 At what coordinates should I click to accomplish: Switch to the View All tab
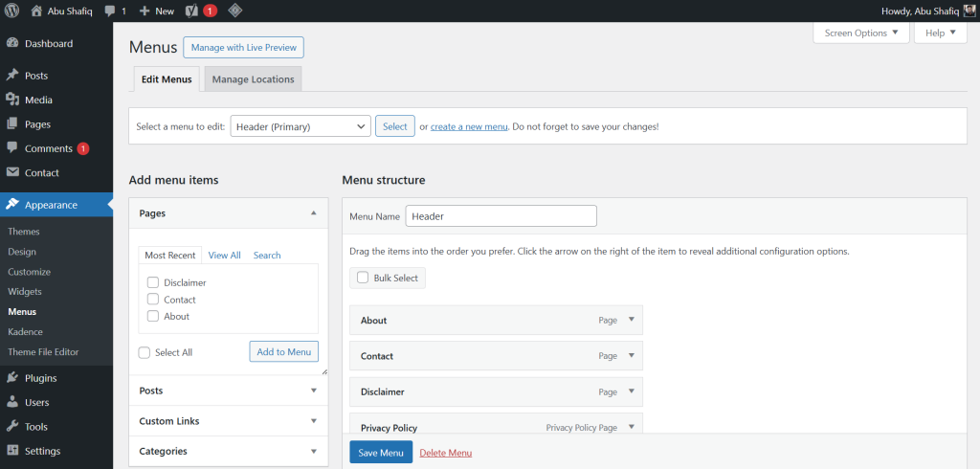tap(224, 256)
